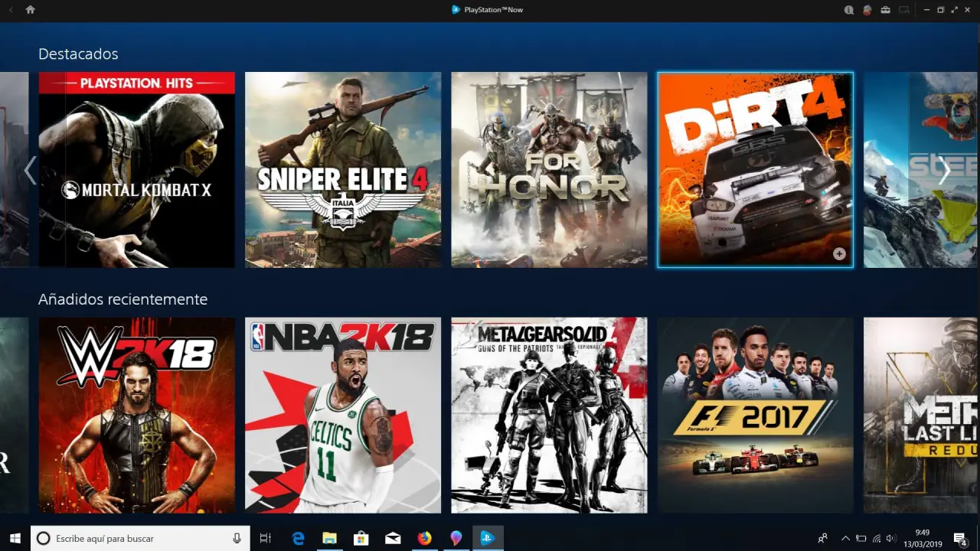The height and width of the screenshot is (551, 980).
Task: Expand hidden system tray icons
Action: (x=845, y=538)
